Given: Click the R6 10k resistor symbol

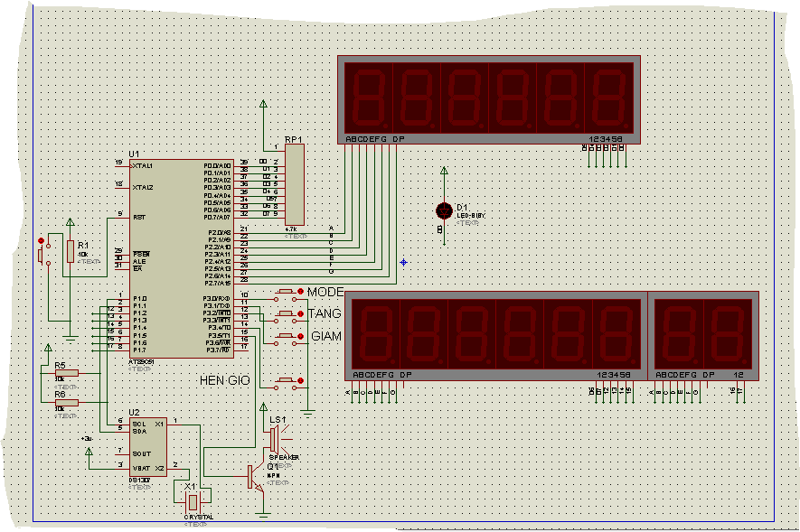Looking at the screenshot, I should [x=67, y=403].
